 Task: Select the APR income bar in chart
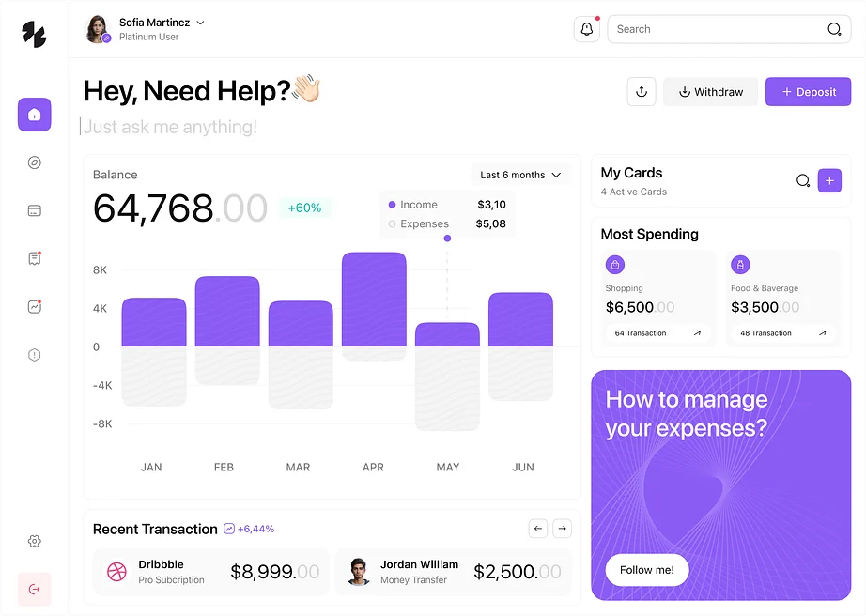point(374,299)
